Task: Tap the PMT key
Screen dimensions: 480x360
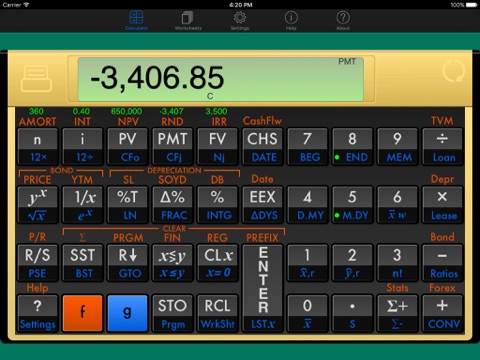Action: (x=172, y=146)
